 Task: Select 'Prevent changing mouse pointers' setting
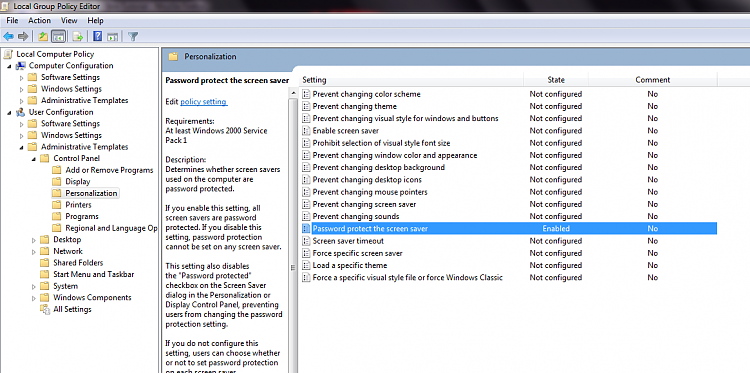pyautogui.click(x=370, y=192)
